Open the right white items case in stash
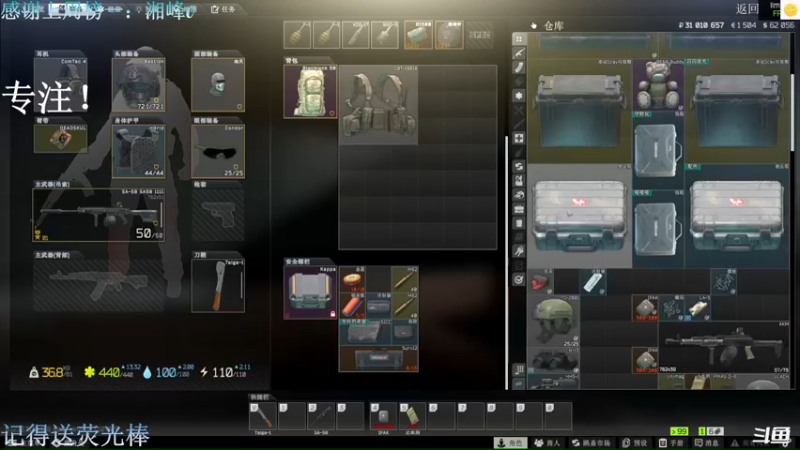800x450 pixels. point(737,216)
